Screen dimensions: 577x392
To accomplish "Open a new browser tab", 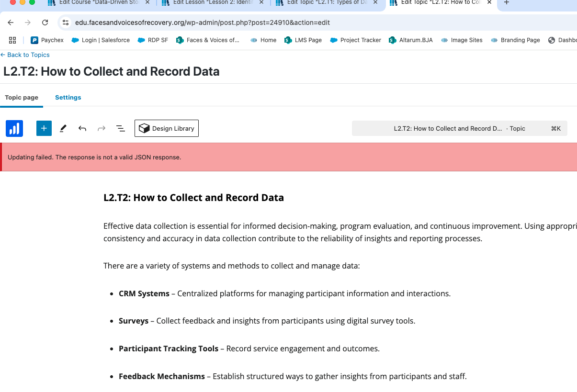I will [507, 2].
